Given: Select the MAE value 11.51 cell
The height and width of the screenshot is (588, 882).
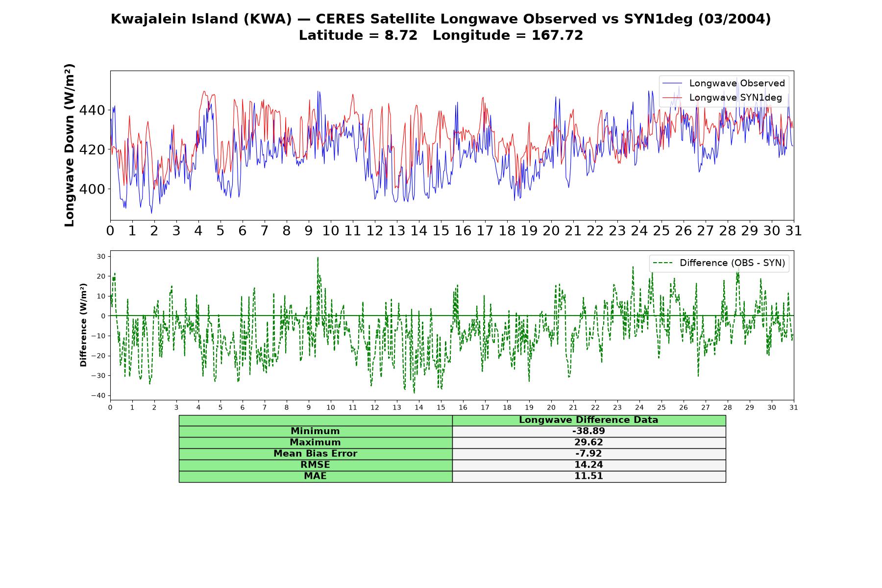Looking at the screenshot, I should pos(588,476).
